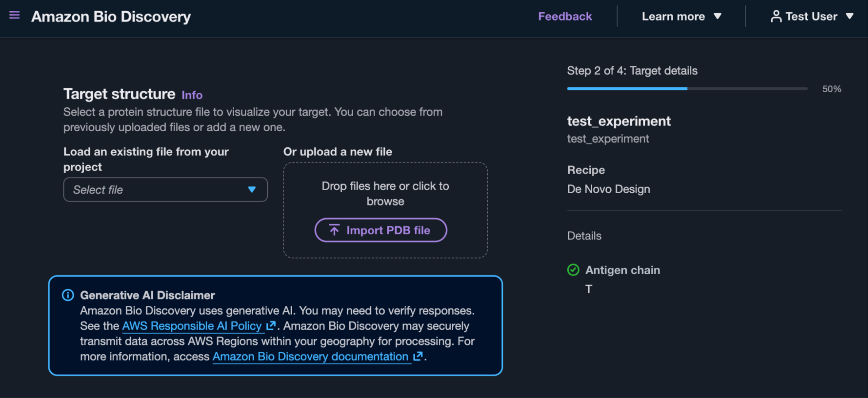Image resolution: width=868 pixels, height=398 pixels.
Task: Click the drop files upload area text
Action: coord(385,194)
